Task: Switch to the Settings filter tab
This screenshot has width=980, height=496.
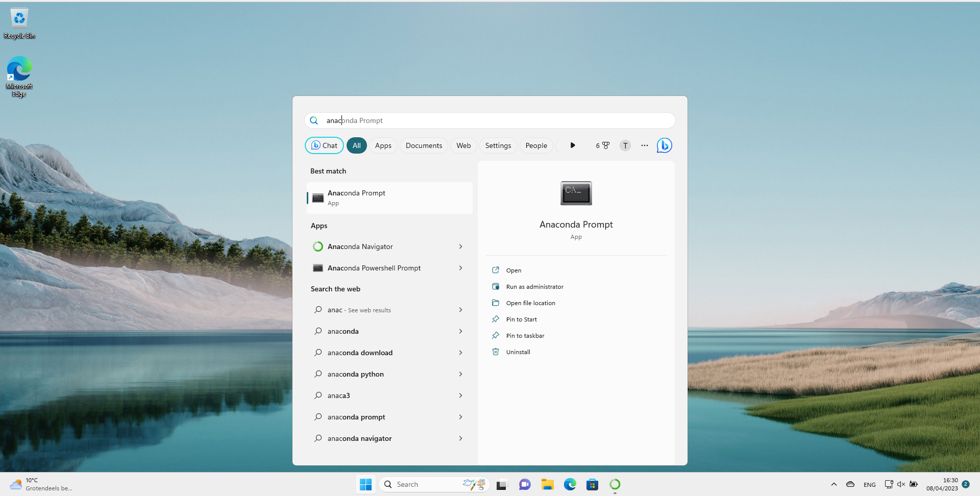Action: [498, 145]
